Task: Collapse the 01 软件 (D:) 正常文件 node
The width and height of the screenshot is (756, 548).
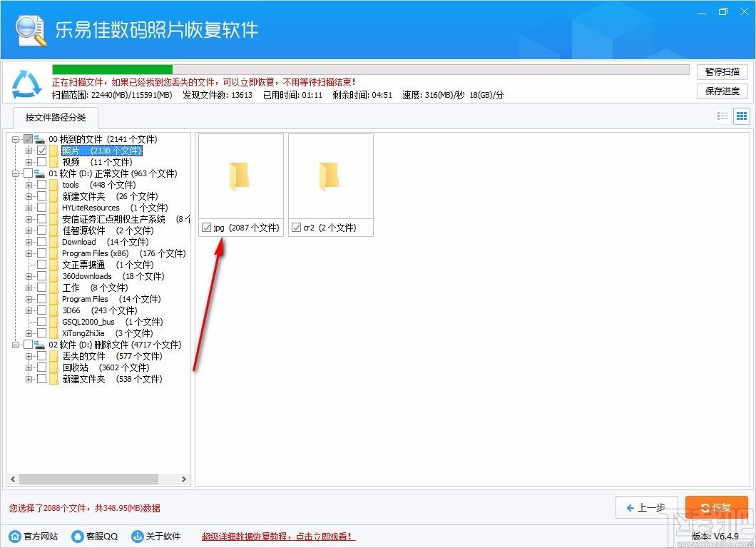Action: tap(15, 173)
